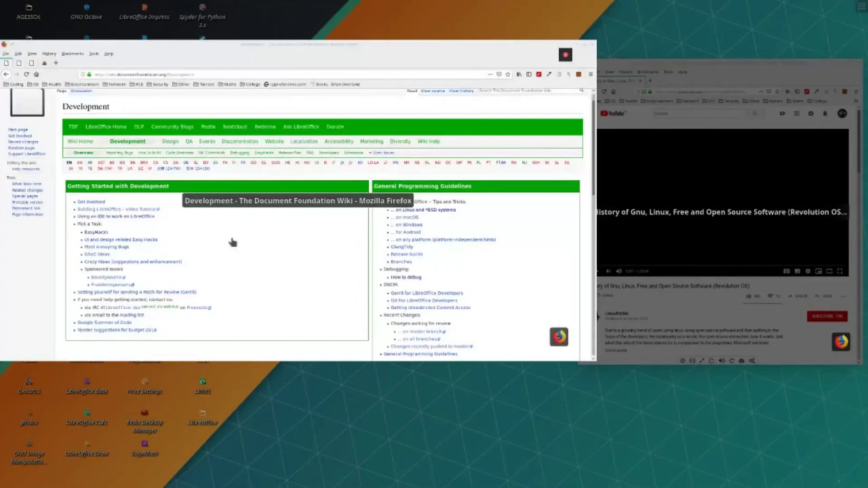Toggle subtitles on YouTube player
The image size is (868, 488).
click(x=797, y=271)
